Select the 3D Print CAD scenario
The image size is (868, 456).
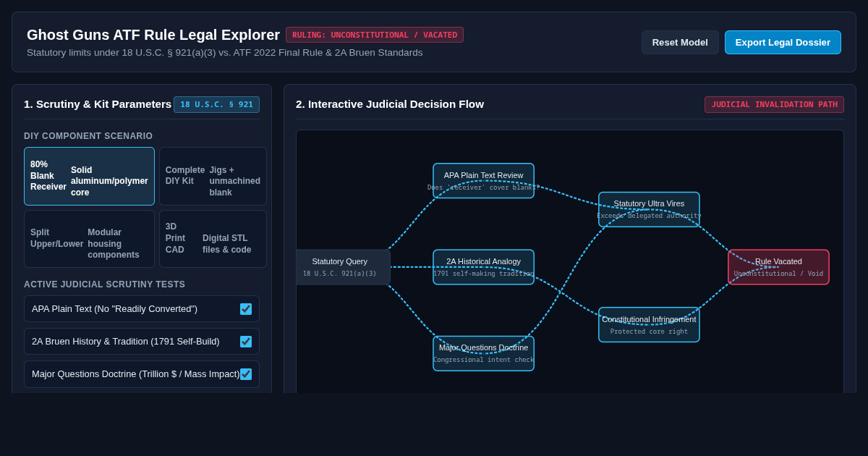pyautogui.click(x=213, y=239)
